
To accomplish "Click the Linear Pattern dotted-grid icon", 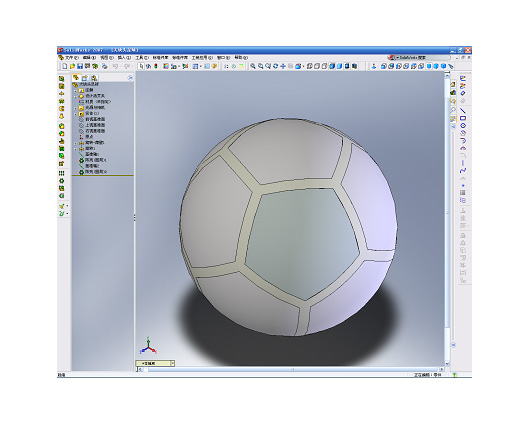I will [x=62, y=173].
